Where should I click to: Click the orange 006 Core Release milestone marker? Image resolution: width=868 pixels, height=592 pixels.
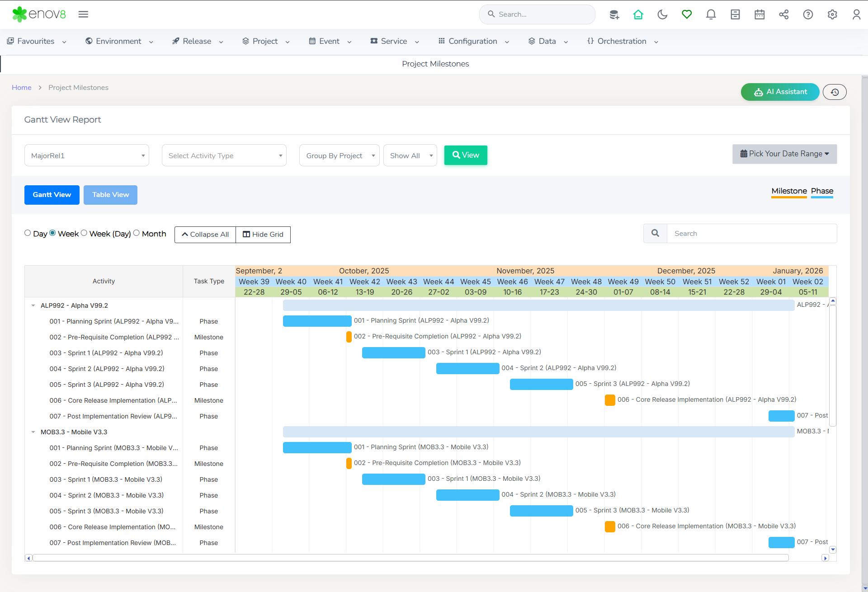click(x=610, y=400)
